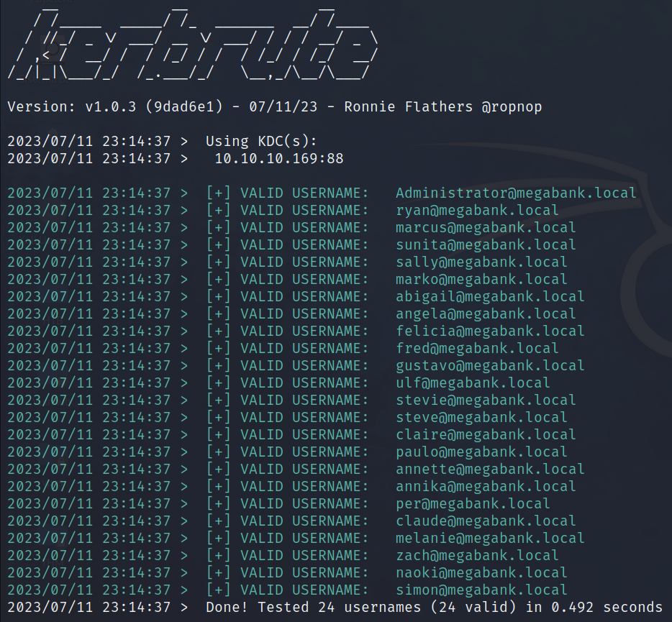Click claire@megabank.local username
This screenshot has width=672, height=622.
point(485,434)
